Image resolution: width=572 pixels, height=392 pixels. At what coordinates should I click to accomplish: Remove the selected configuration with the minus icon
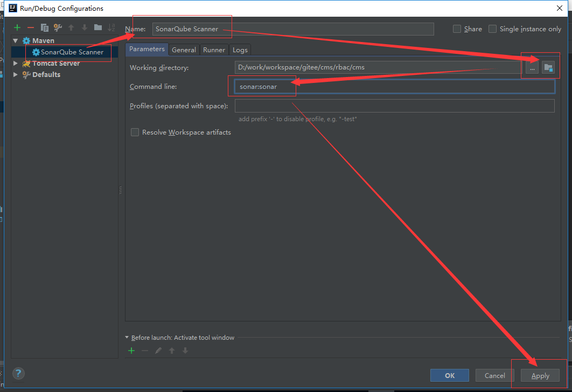pyautogui.click(x=31, y=27)
